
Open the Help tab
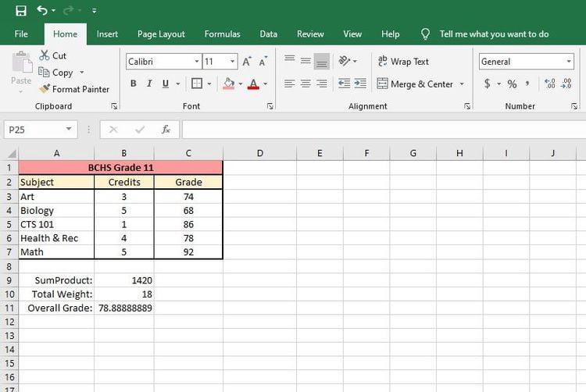click(x=390, y=34)
